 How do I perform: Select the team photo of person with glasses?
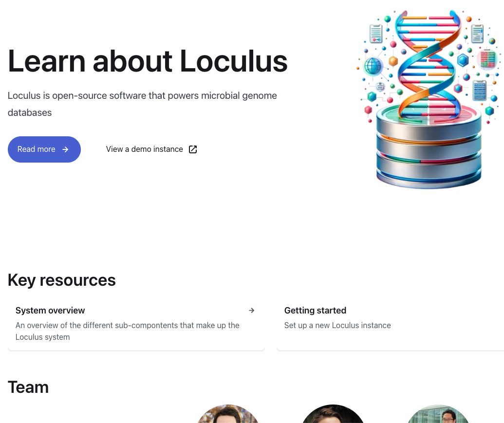438,414
